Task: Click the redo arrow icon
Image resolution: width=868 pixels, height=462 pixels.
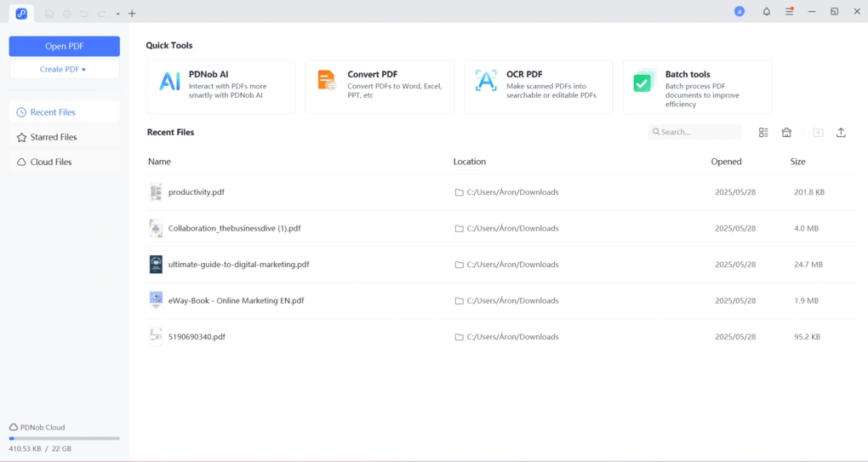Action: tap(102, 14)
